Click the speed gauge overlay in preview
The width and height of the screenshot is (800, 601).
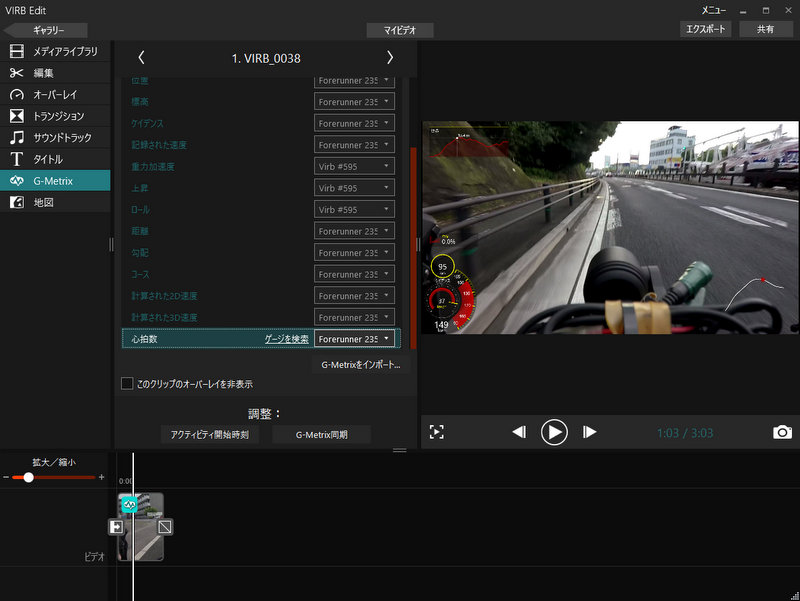442,300
